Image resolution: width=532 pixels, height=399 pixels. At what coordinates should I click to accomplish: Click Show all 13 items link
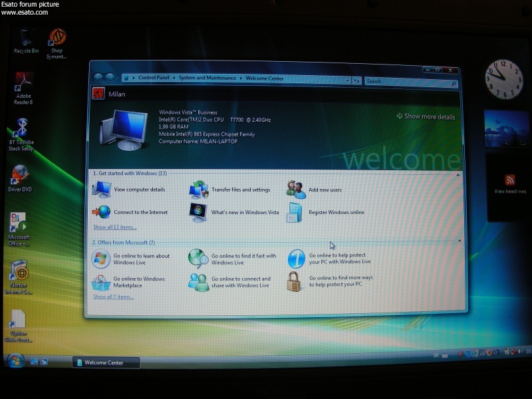114,227
